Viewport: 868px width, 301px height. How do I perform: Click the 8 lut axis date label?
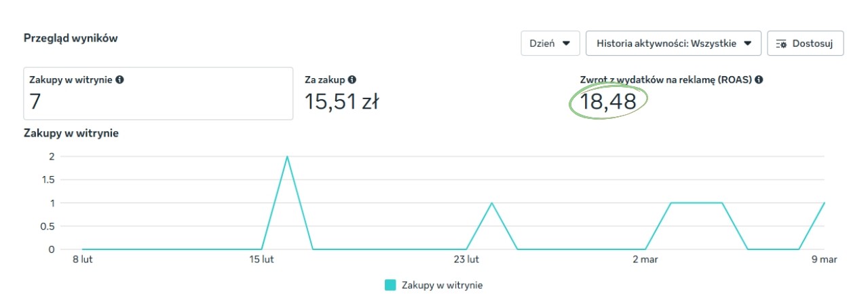pos(82,260)
